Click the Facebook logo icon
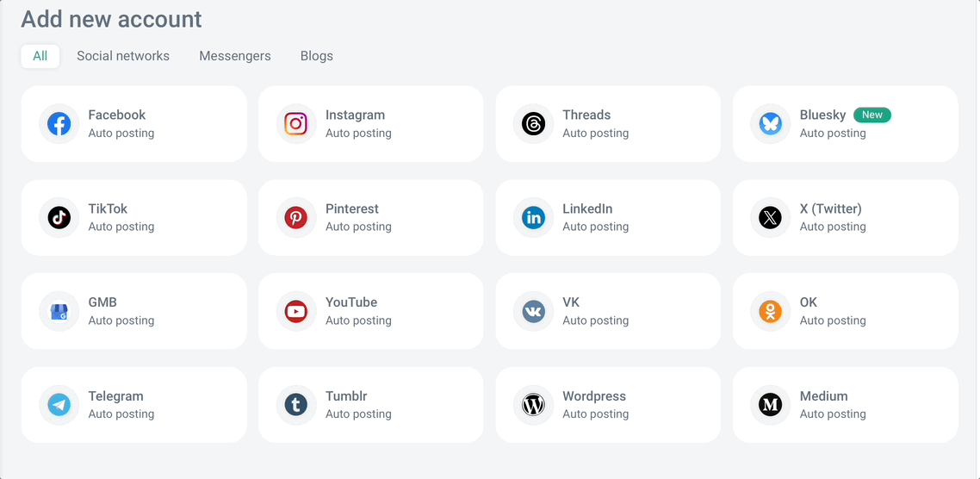980x479 pixels. [x=59, y=124]
